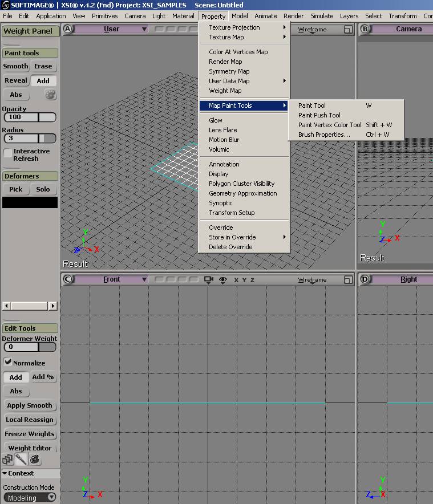
Task: Click the Camera view title bar
Action: (x=402, y=29)
